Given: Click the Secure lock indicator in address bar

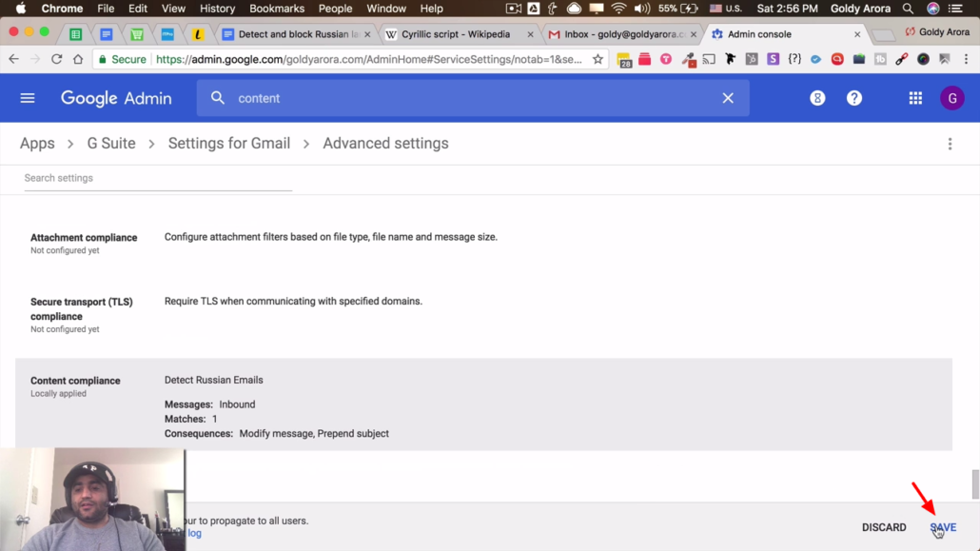Looking at the screenshot, I should (x=123, y=59).
